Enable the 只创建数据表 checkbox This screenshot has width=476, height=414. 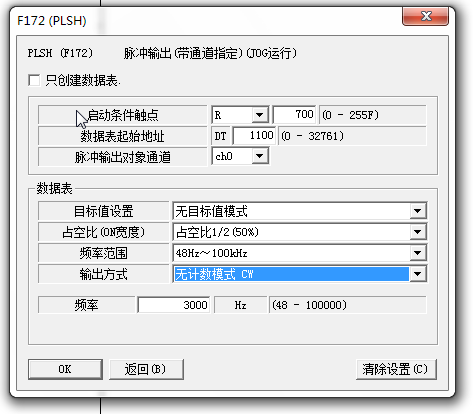click(34, 80)
